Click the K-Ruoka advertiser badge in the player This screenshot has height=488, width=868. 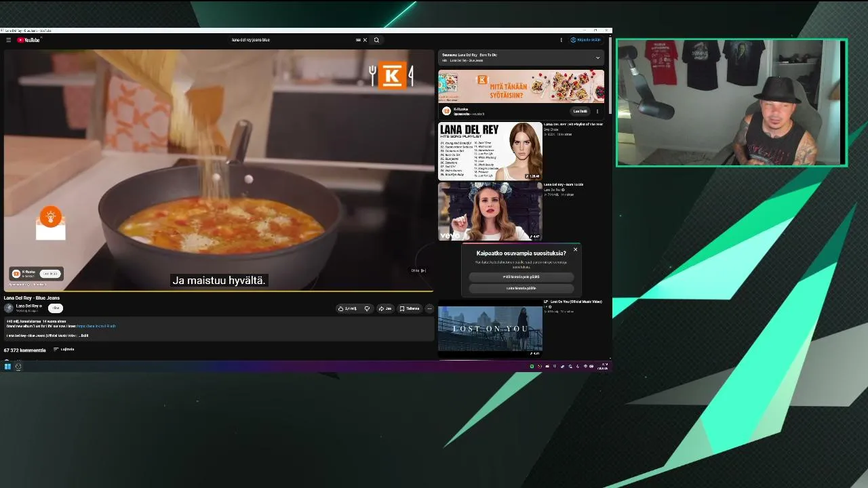tap(37, 274)
